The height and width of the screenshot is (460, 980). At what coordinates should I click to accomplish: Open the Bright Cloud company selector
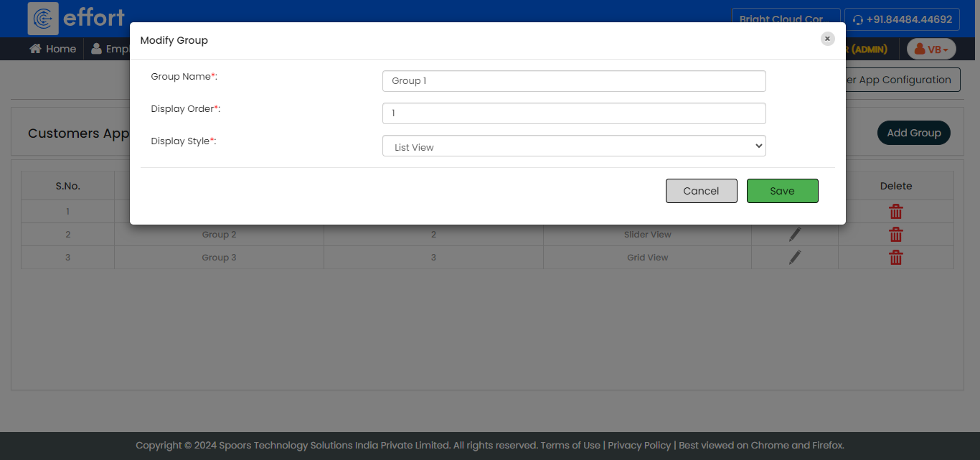point(785,19)
